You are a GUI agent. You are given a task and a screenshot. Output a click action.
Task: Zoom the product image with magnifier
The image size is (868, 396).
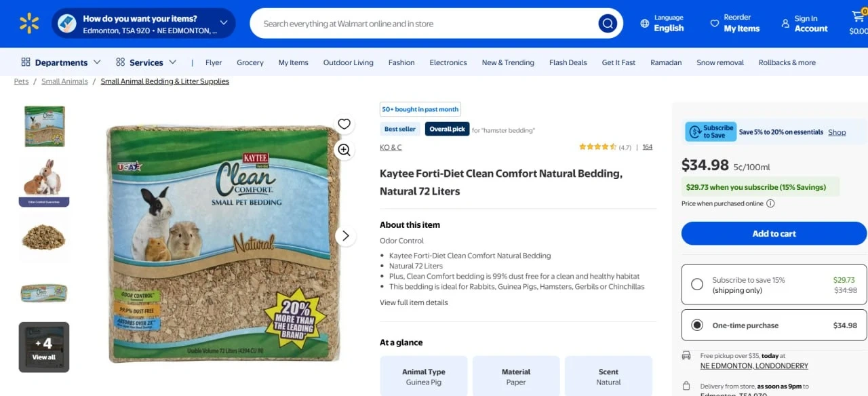(x=344, y=150)
